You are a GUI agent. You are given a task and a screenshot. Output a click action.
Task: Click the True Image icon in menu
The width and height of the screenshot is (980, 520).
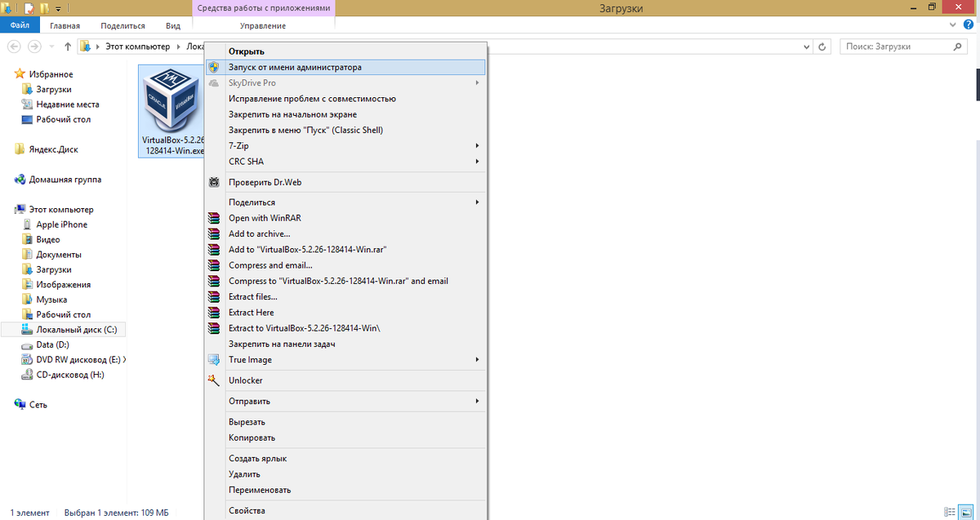pos(214,360)
